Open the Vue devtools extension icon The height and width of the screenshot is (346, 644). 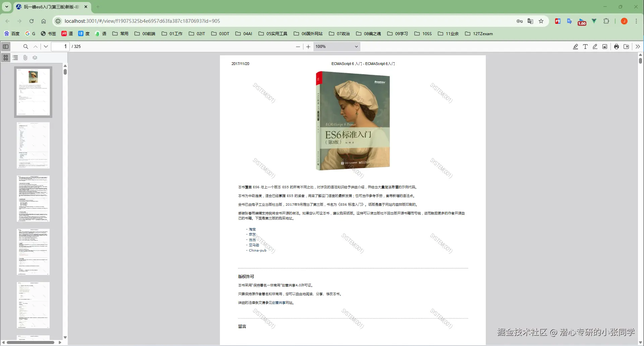[x=594, y=21]
